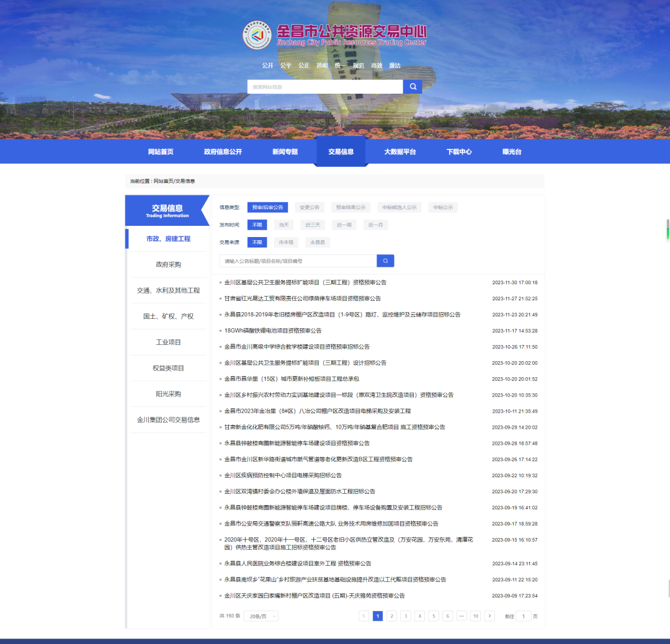Screen dimensions: 670x644
Task: Select 近一月 publish time filter
Action: tap(375, 225)
